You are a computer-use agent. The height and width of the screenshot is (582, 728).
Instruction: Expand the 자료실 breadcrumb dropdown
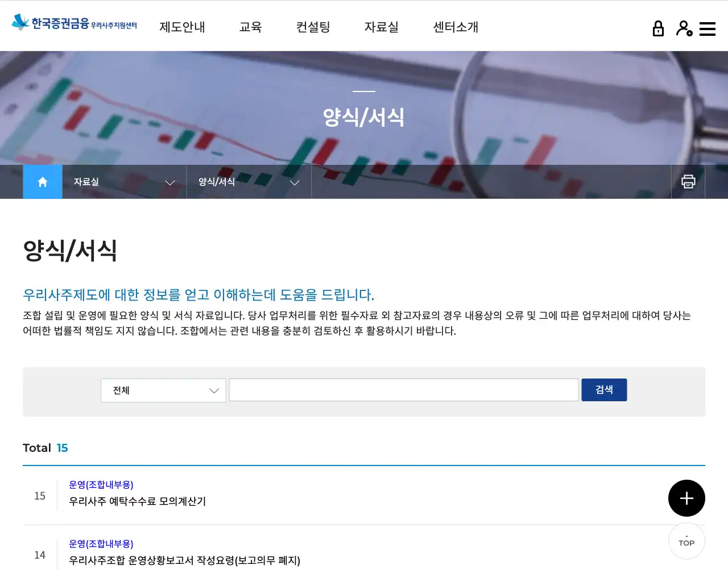click(125, 182)
